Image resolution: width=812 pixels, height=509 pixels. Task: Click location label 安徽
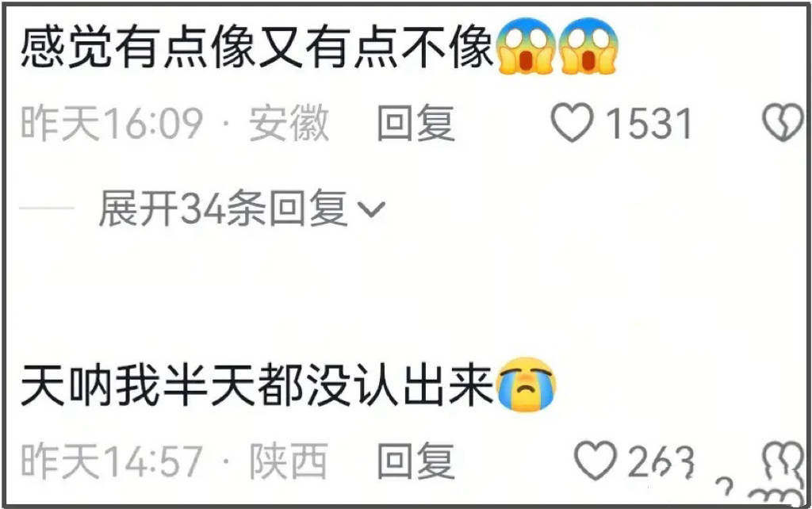[289, 123]
